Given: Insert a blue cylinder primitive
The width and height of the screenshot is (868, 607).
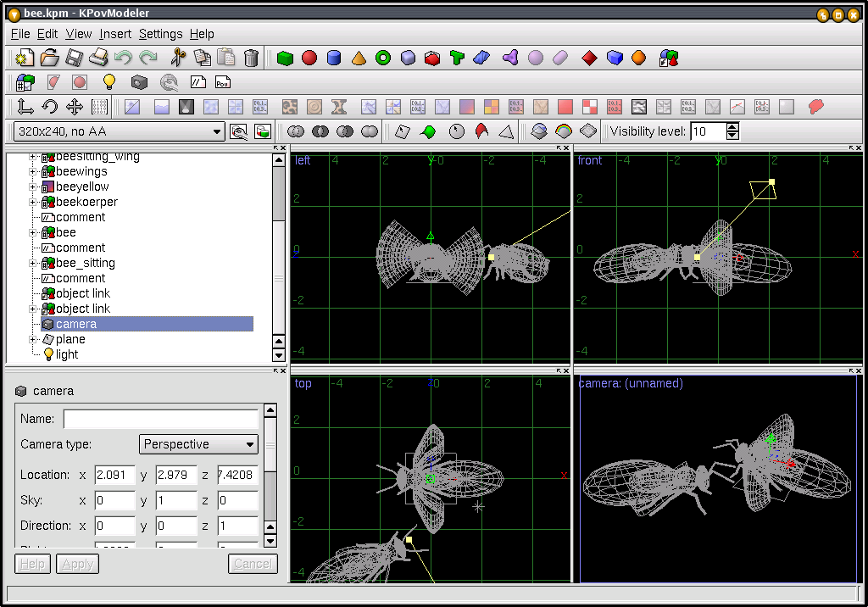Looking at the screenshot, I should [334, 58].
